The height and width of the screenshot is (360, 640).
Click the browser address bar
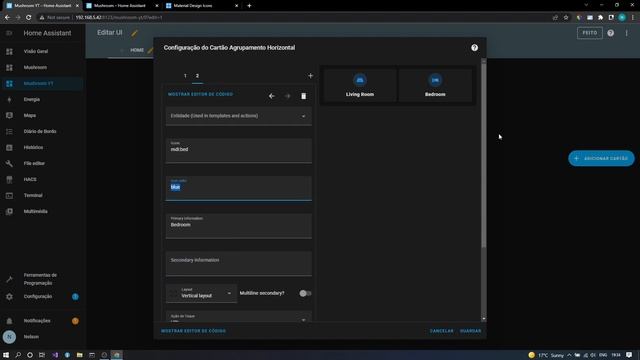point(294,18)
